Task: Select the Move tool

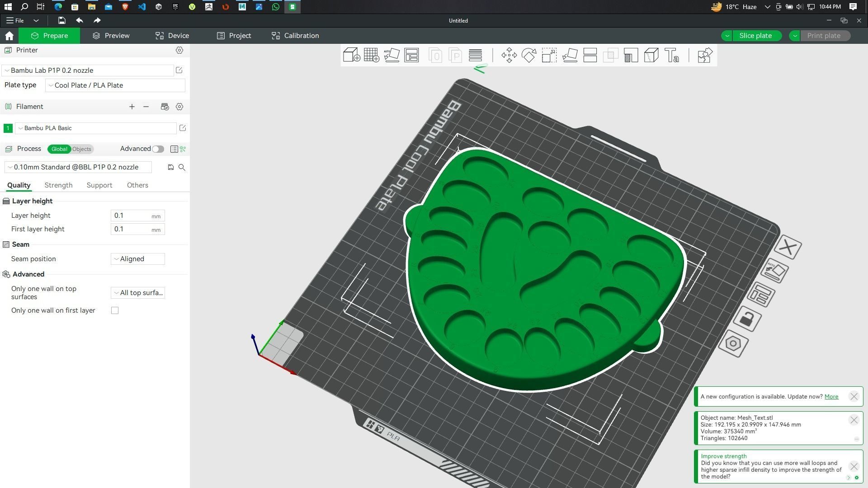Action: pyautogui.click(x=509, y=55)
